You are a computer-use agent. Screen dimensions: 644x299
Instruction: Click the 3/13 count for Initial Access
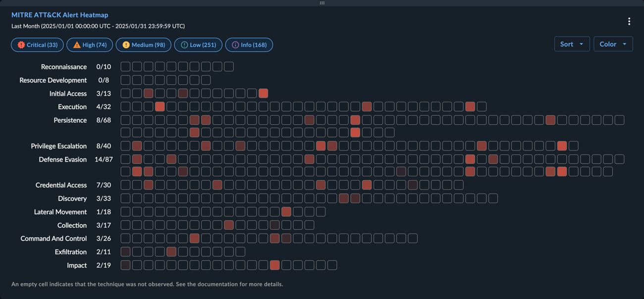click(104, 94)
